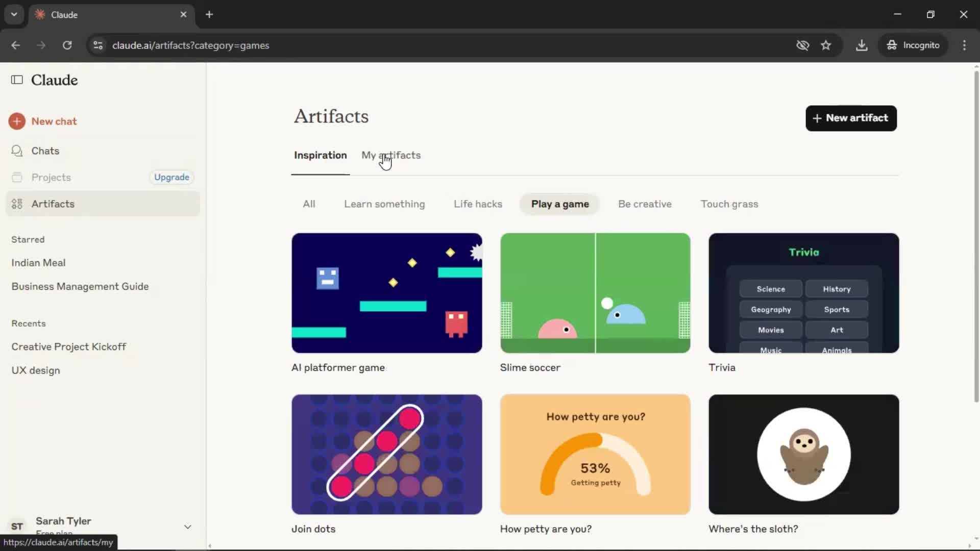
Task: Open the recent UX design chat
Action: 36,371
